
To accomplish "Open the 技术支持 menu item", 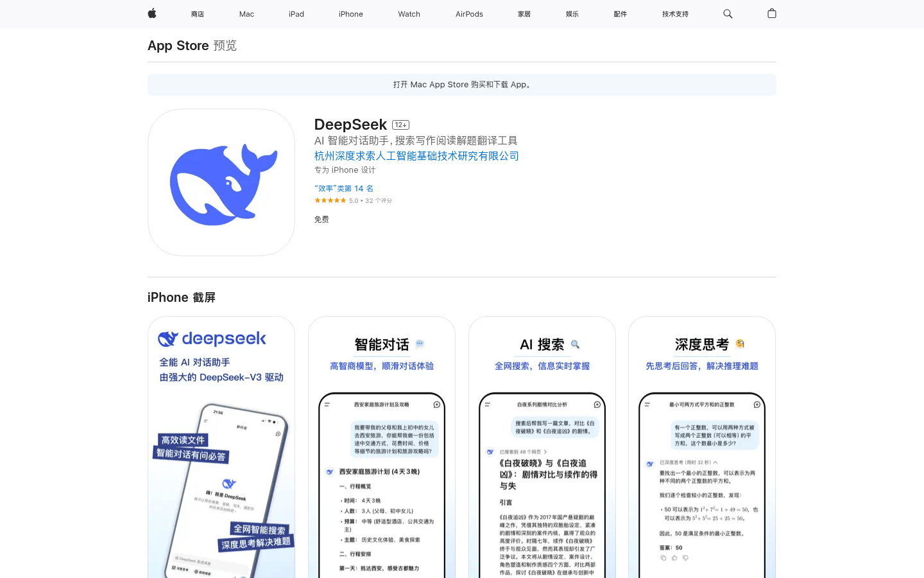I will [675, 14].
